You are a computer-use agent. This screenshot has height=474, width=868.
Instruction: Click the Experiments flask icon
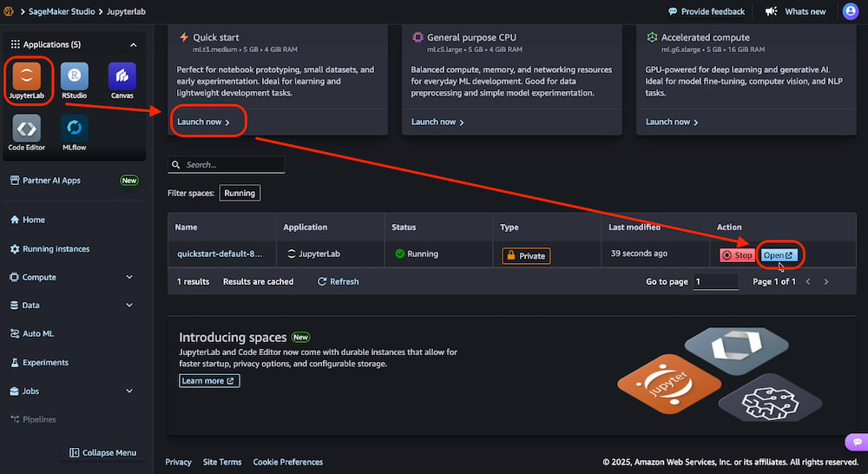[x=15, y=363]
